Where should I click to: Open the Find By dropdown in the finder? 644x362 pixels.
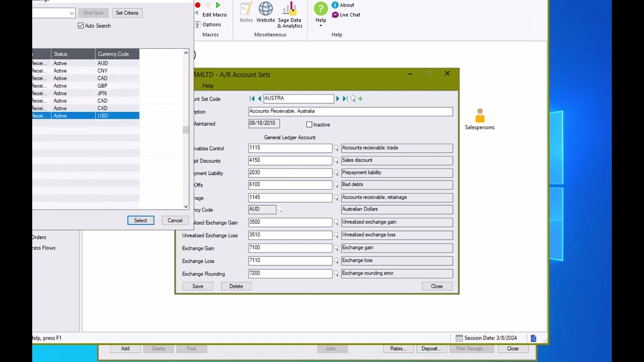pos(72,13)
